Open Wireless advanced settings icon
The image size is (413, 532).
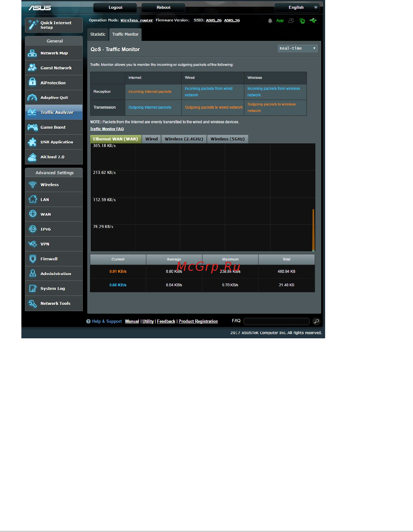pos(32,185)
